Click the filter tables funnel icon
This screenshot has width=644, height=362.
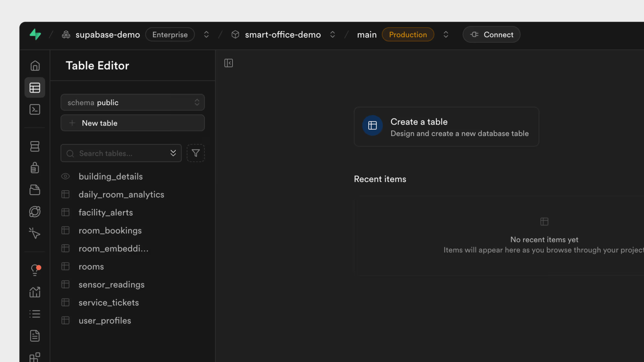[x=196, y=153]
